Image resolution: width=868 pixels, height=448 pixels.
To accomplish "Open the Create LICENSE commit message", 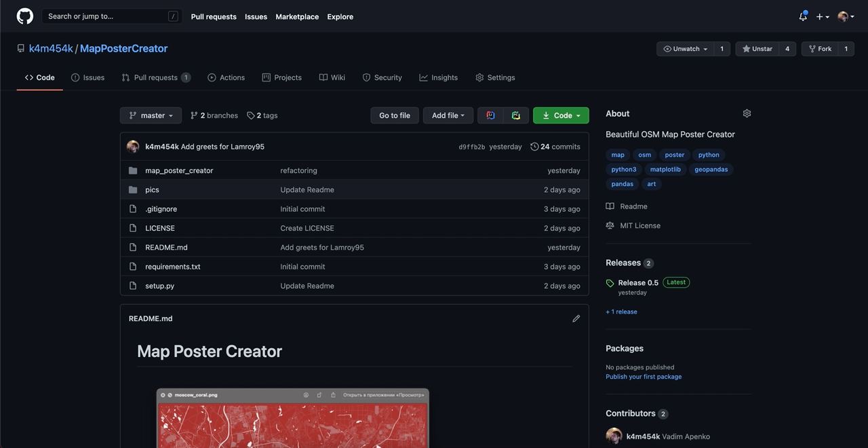I will (x=307, y=228).
